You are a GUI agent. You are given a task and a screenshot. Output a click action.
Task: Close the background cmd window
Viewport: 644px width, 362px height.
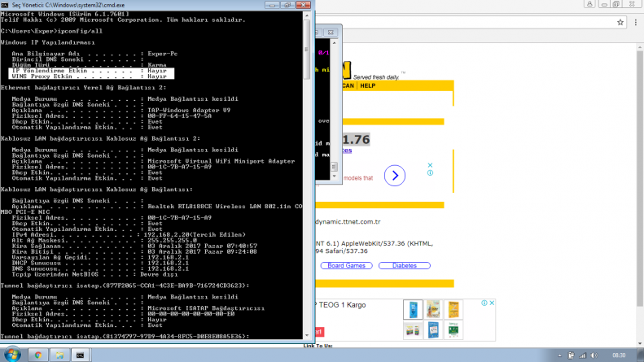point(331,32)
